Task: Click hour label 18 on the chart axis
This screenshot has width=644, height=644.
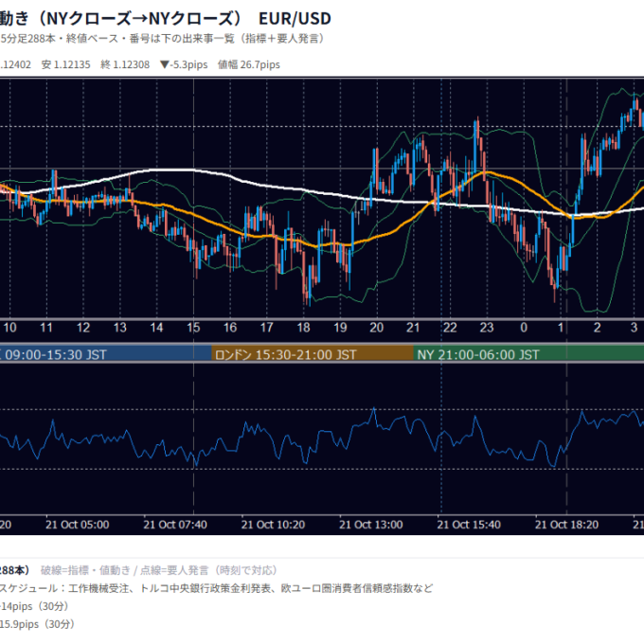Action: (303, 328)
